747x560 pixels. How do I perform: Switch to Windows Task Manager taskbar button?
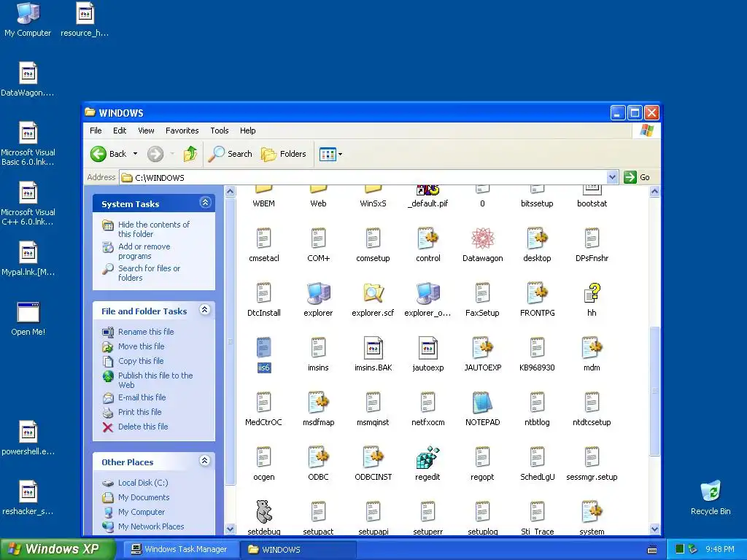pyautogui.click(x=180, y=550)
